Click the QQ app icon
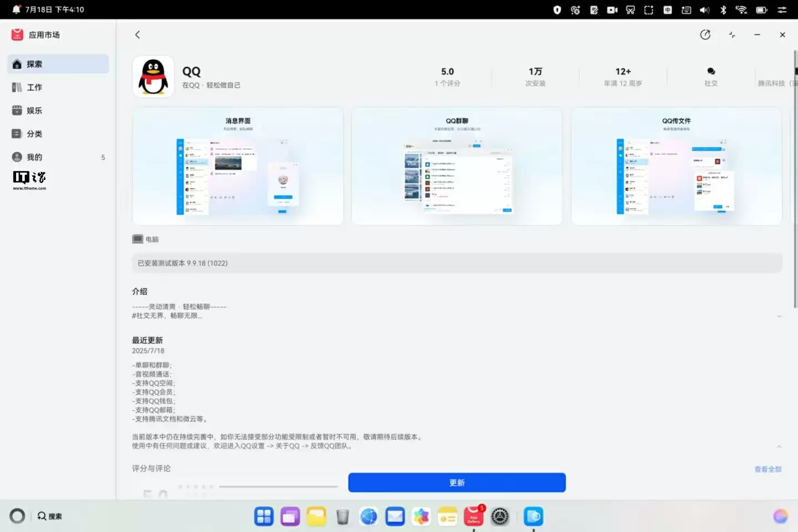Screen dimensions: 798x532 click(153, 76)
